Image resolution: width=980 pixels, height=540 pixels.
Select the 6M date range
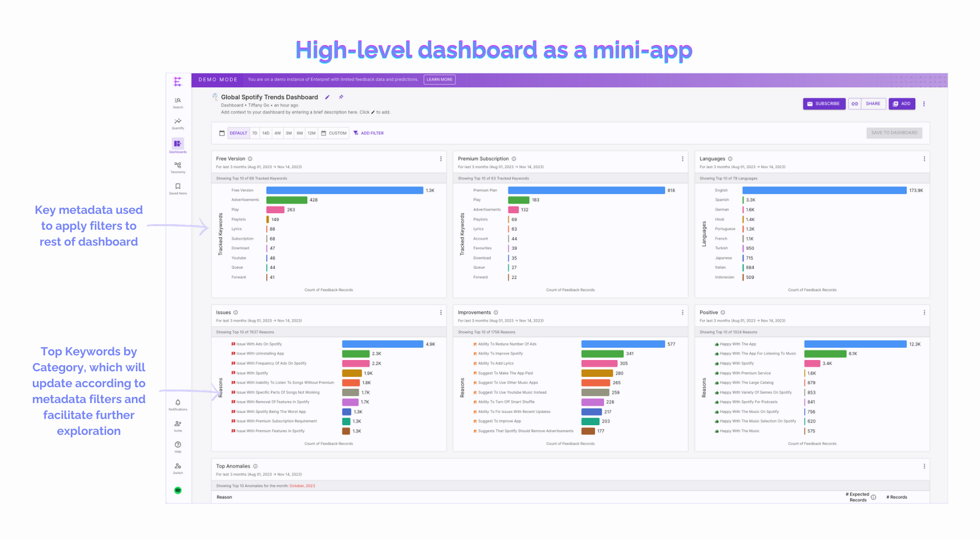pos(300,133)
